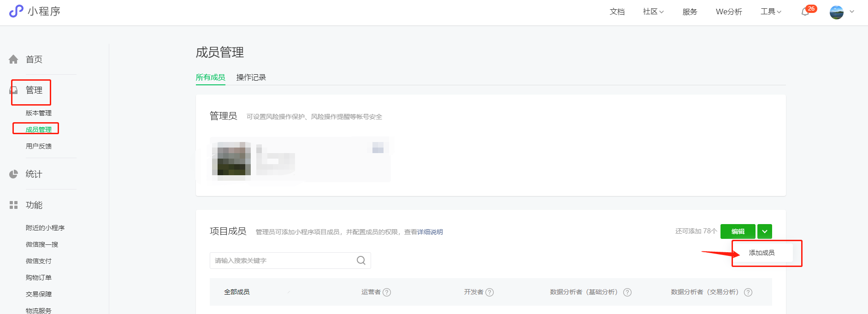This screenshot has width=868, height=314.
Task: Click the statistics pie chart icon
Action: [x=13, y=174]
